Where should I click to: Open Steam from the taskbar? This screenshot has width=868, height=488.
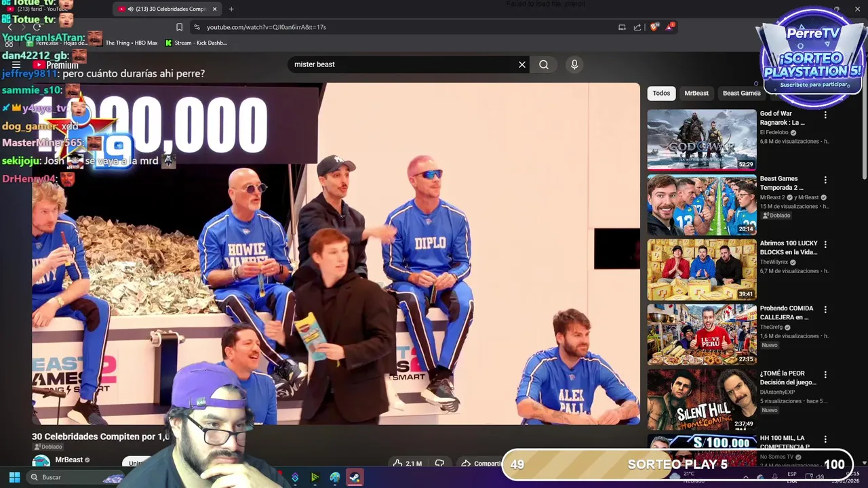click(x=354, y=477)
